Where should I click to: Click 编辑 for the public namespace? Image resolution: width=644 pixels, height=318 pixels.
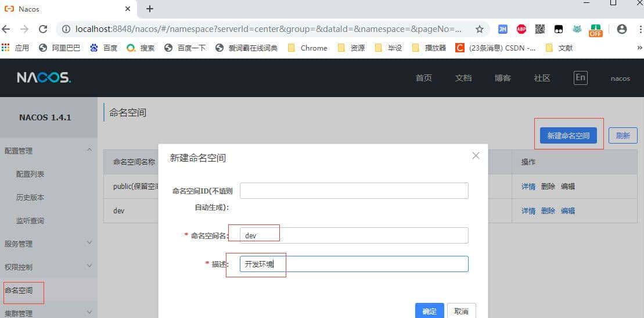tap(568, 187)
